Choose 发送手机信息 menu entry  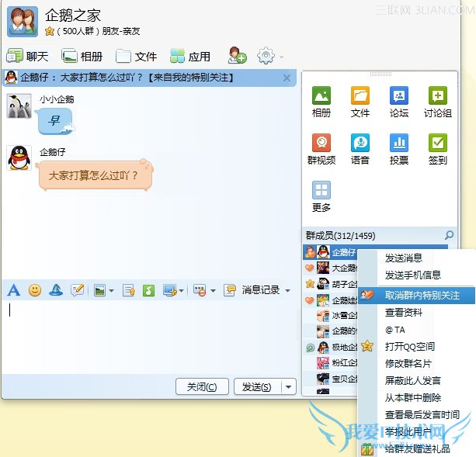click(417, 275)
